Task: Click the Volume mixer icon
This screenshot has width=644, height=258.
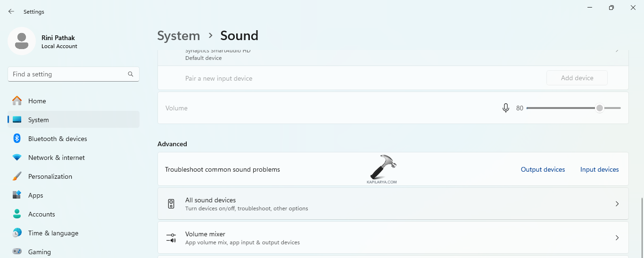Action: coord(171,238)
